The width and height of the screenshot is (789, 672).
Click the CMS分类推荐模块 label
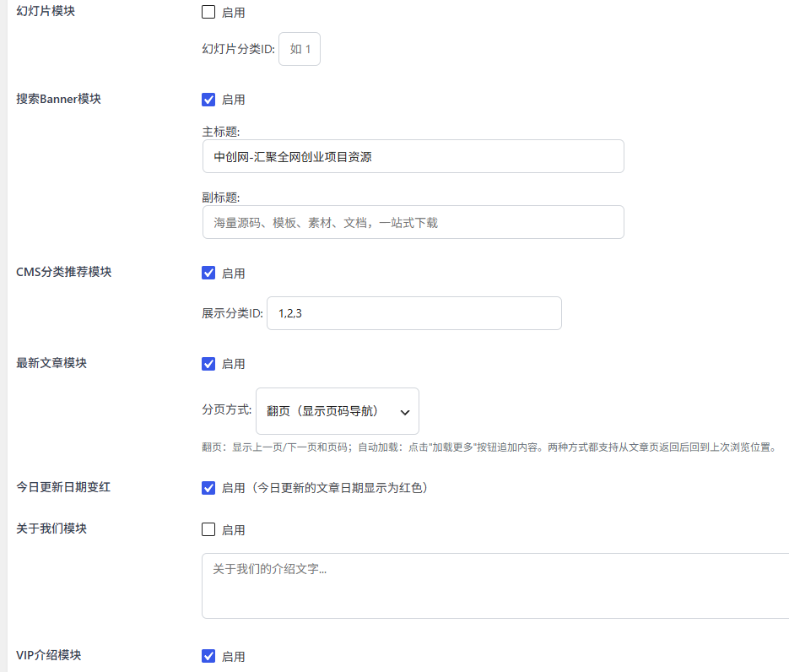64,272
